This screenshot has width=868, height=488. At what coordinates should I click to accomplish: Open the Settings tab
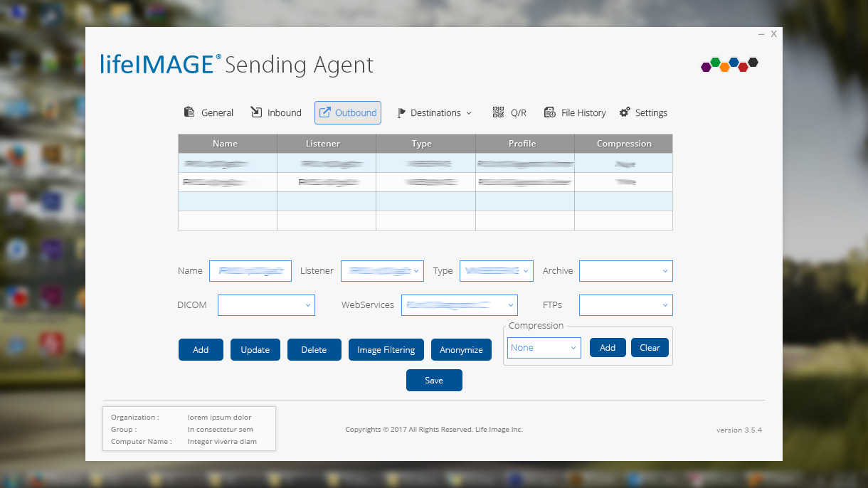click(643, 112)
